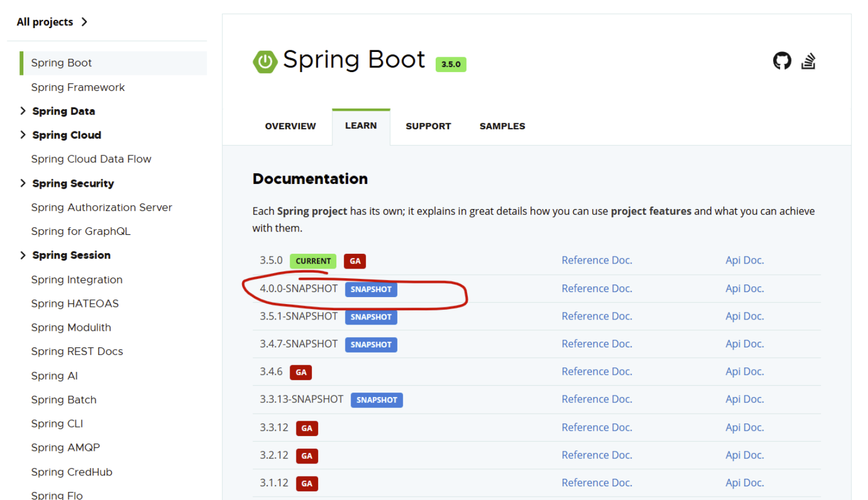The height and width of the screenshot is (500, 868).
Task: Click the SNAPSHOT badge beside 4.0.0-SNAPSHOT
Action: (x=371, y=289)
